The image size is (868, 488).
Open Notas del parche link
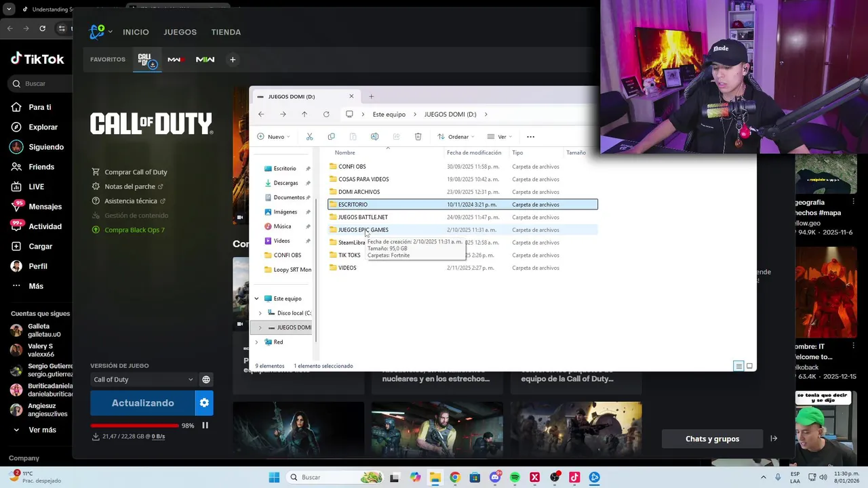point(127,186)
